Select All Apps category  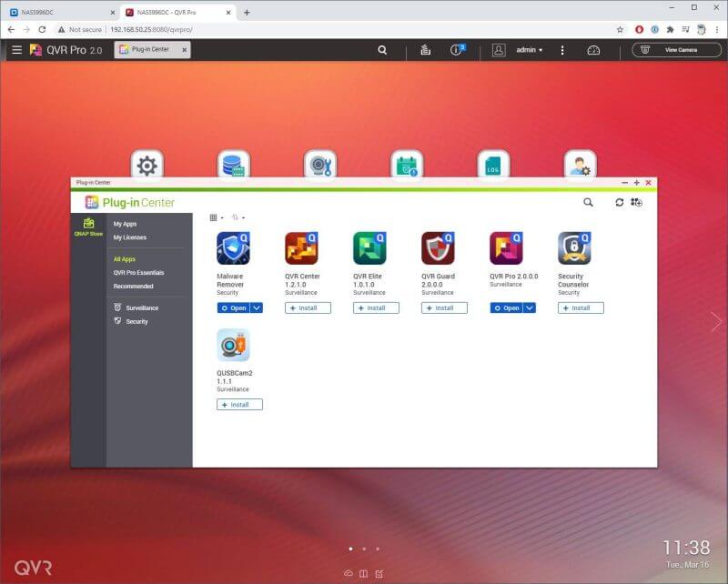[x=125, y=259]
